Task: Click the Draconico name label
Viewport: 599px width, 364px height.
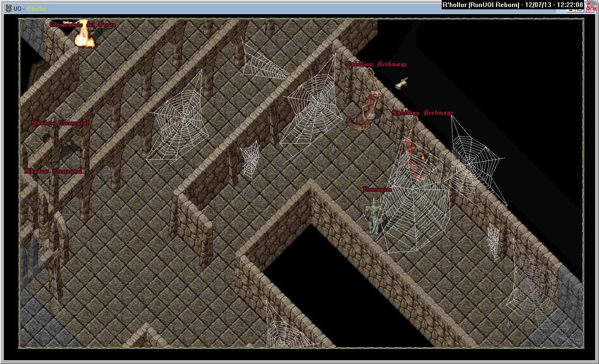Action: point(377,189)
